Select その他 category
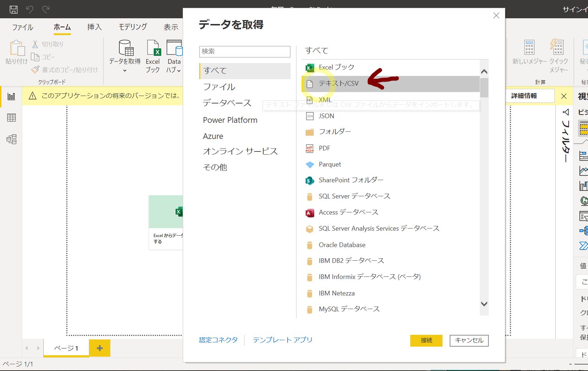 pyautogui.click(x=215, y=167)
